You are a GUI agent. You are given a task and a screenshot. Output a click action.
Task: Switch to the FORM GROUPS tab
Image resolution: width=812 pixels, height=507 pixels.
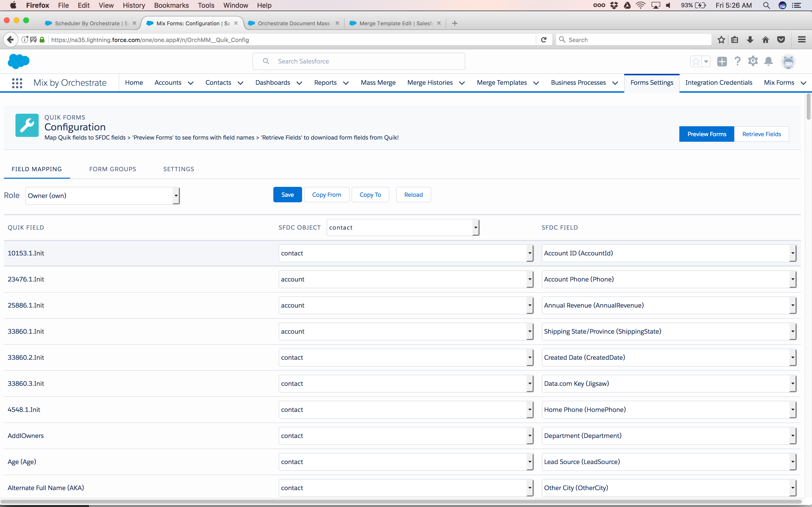pyautogui.click(x=113, y=169)
